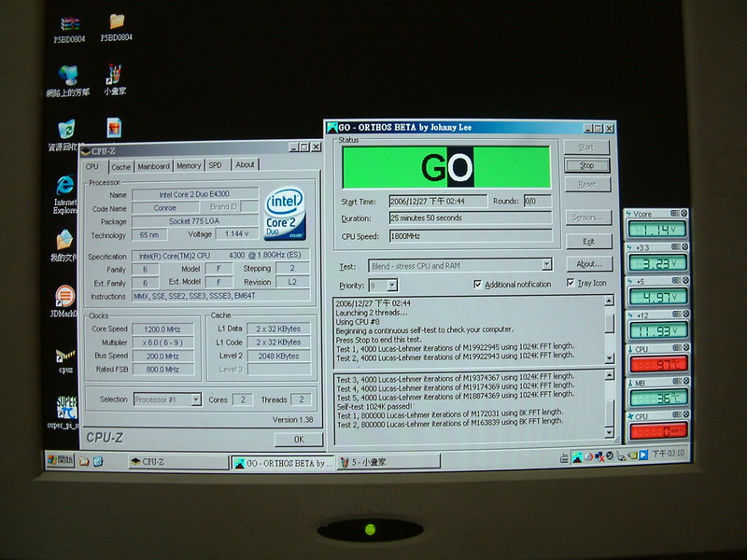Click the options icon on the +5 gauge

point(676,281)
